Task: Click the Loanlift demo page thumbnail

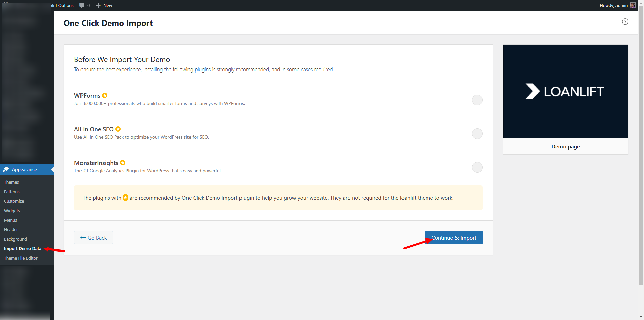Action: [566, 91]
